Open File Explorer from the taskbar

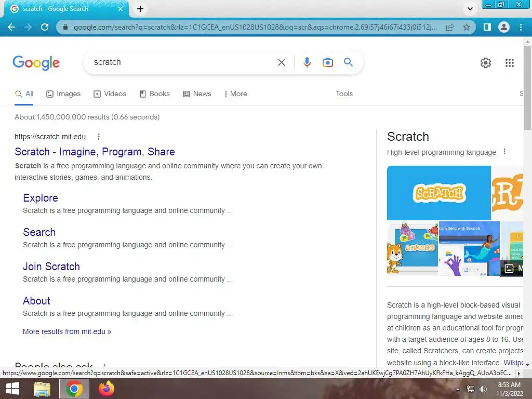coord(42,389)
